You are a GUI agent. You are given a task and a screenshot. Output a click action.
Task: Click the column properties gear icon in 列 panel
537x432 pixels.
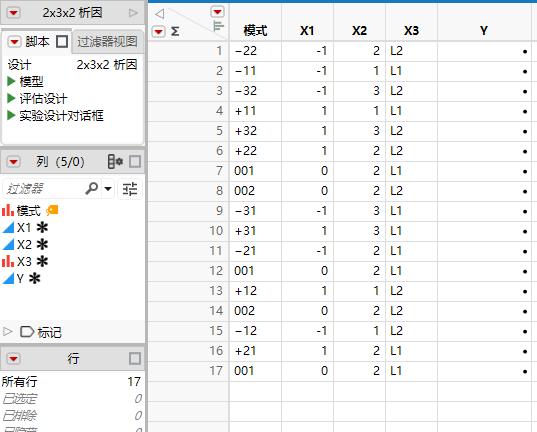tap(115, 162)
